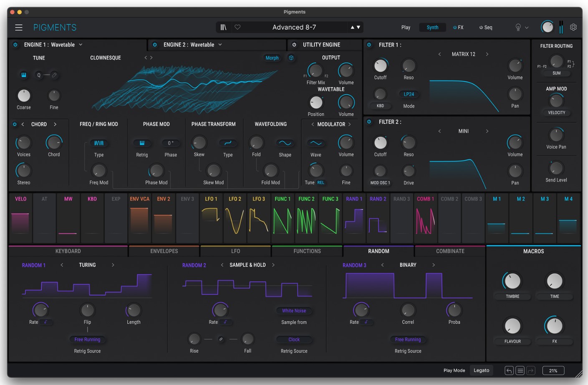The width and height of the screenshot is (588, 385).
Task: Toggle the Engine 2 power button
Action: (155, 45)
